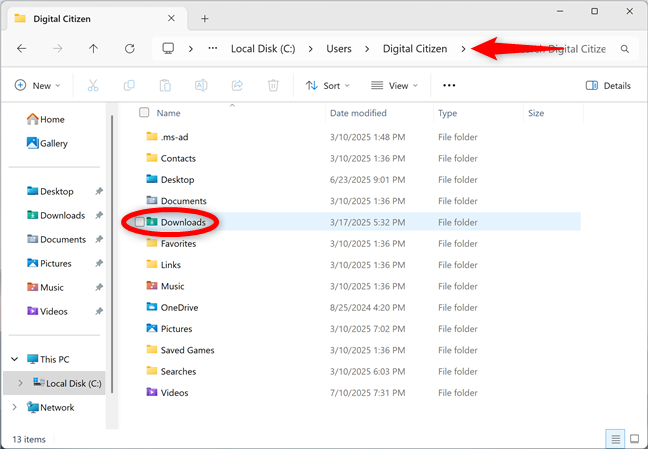Sort by Date modified column header
The image size is (648, 449).
click(x=358, y=113)
